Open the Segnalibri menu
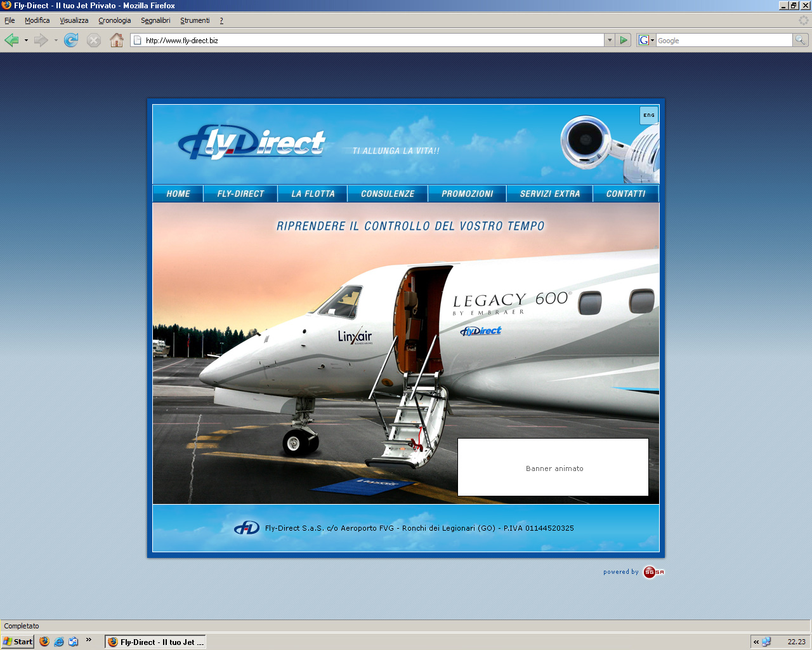This screenshot has width=812, height=650. tap(155, 20)
